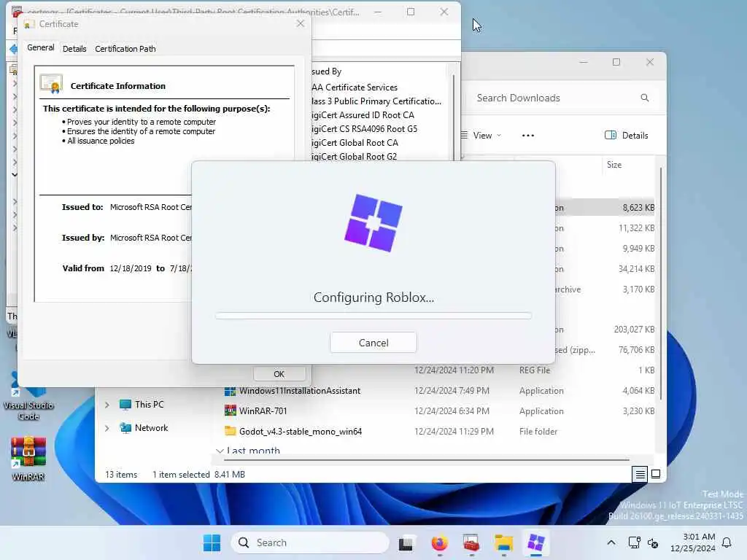Select DigiCert Global Root CA row

point(355,142)
